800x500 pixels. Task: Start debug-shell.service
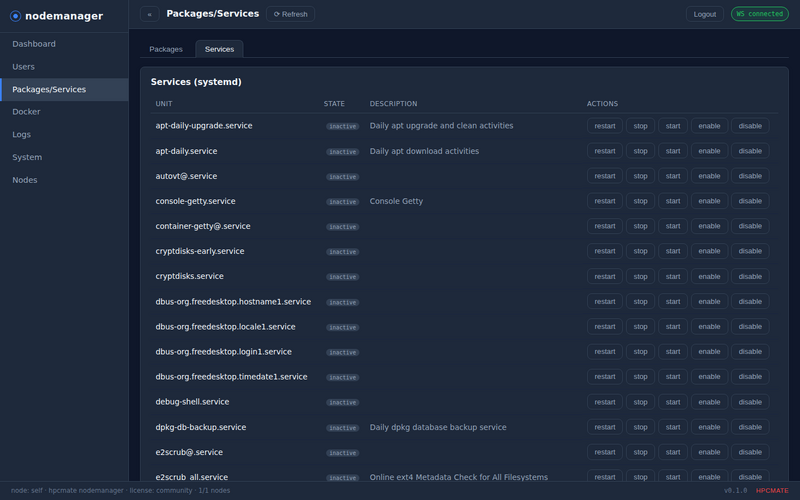pos(672,402)
